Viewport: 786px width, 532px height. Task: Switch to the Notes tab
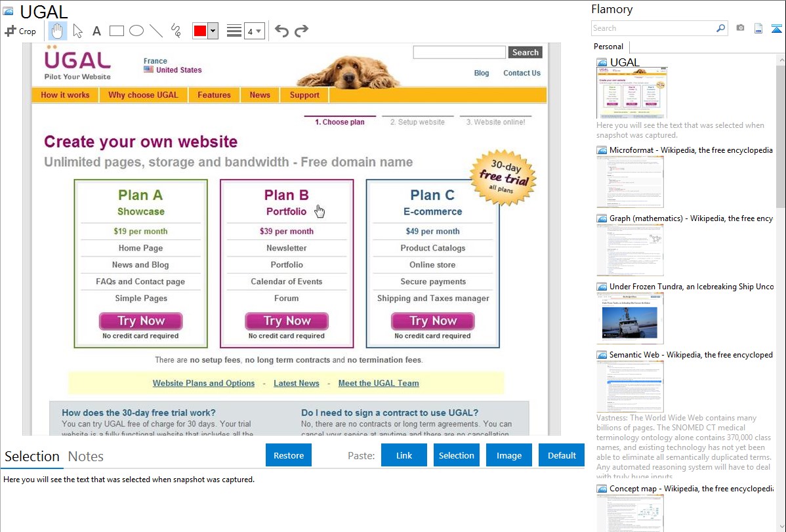click(85, 457)
